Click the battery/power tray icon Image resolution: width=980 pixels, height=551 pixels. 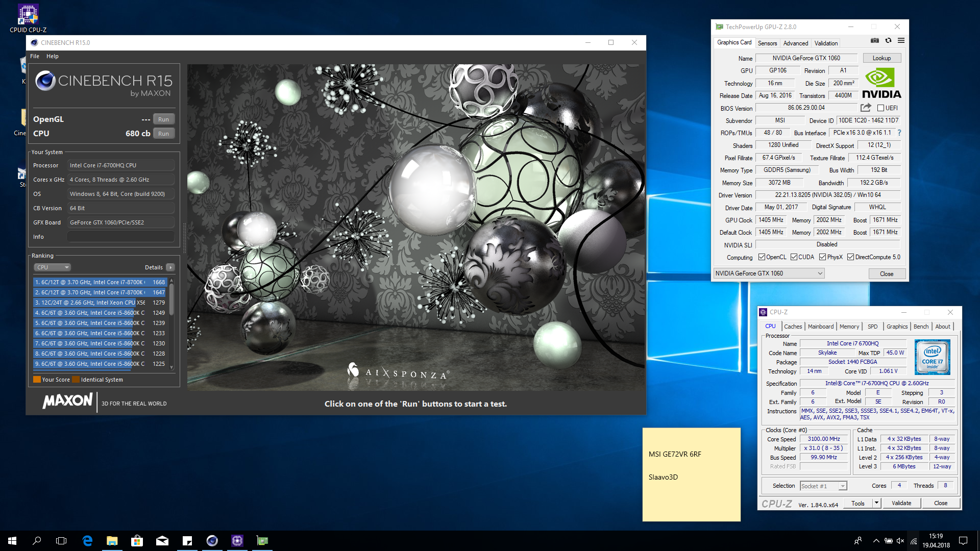tap(889, 541)
